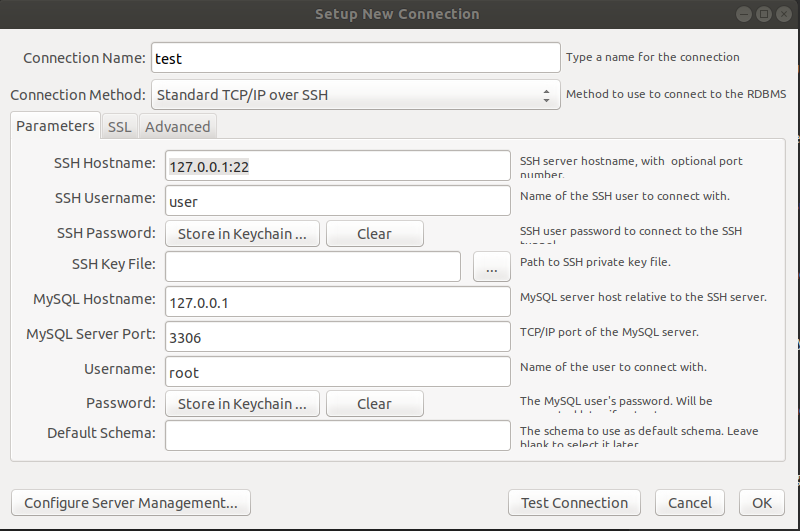Open the Connection Method dropdown
Screen dimensions: 800x531
(355, 95)
